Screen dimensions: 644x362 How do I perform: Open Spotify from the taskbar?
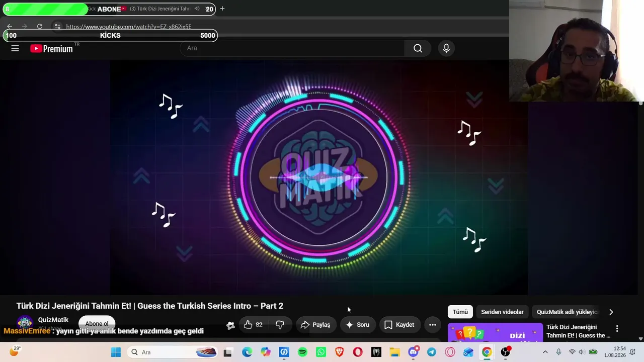(302, 352)
